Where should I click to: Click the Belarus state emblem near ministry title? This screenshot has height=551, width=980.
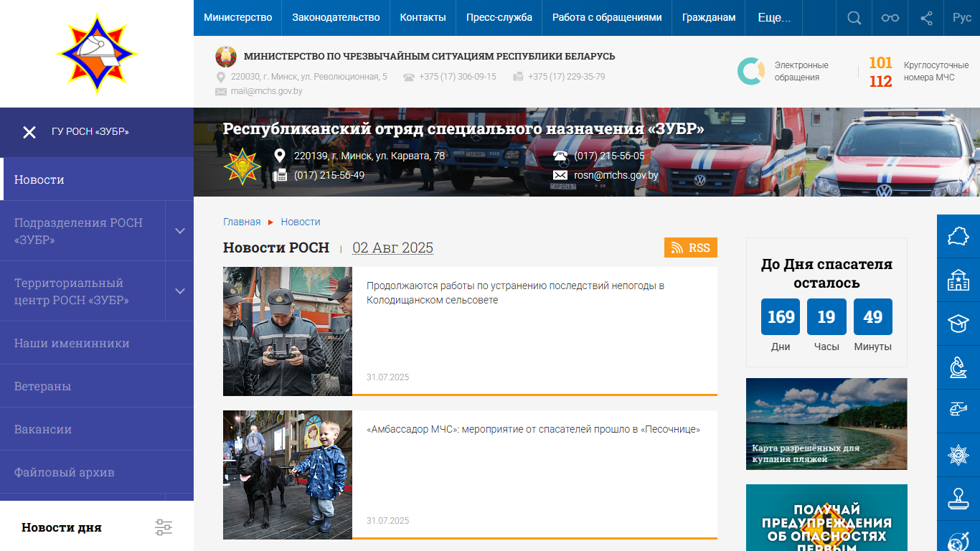click(x=226, y=57)
